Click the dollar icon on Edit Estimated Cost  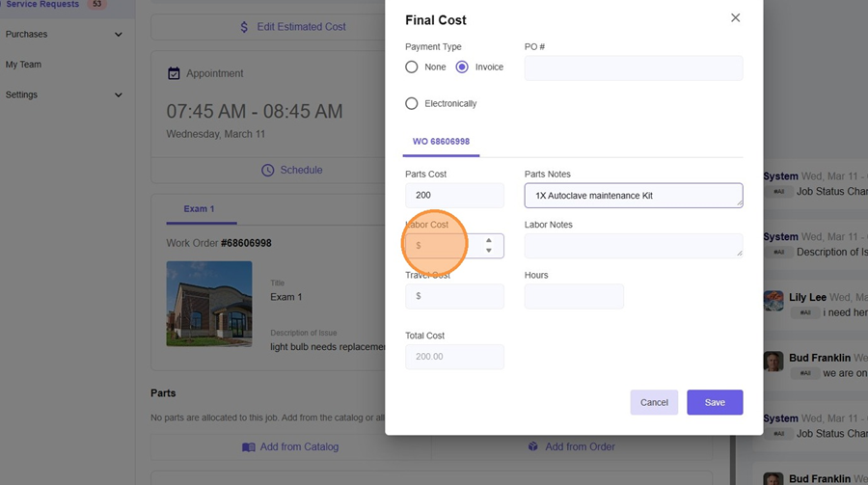pyautogui.click(x=244, y=27)
